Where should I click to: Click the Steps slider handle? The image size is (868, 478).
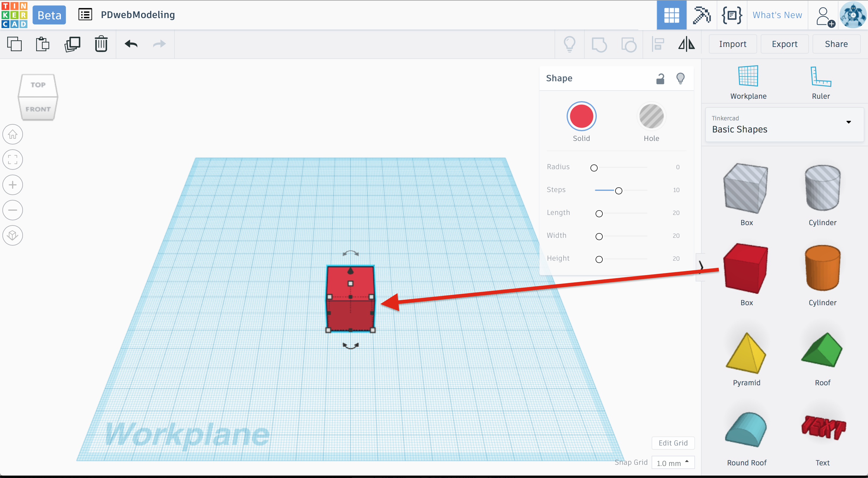click(618, 191)
